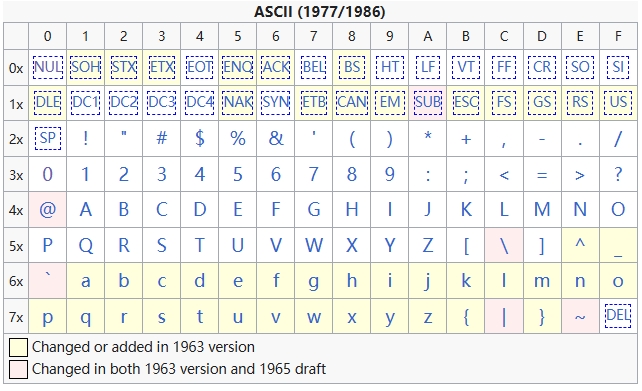Click the NUL control character link
Screen dimensions: 642x391
point(47,67)
